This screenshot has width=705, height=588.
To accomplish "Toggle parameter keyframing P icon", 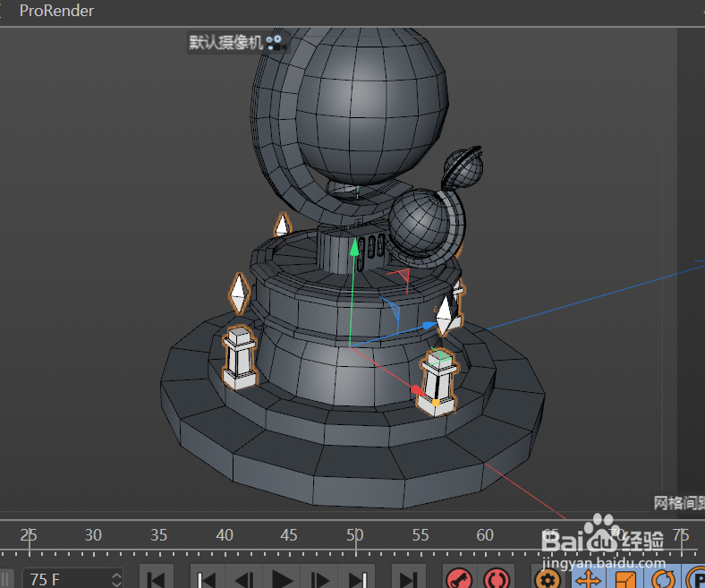I will pos(695,578).
